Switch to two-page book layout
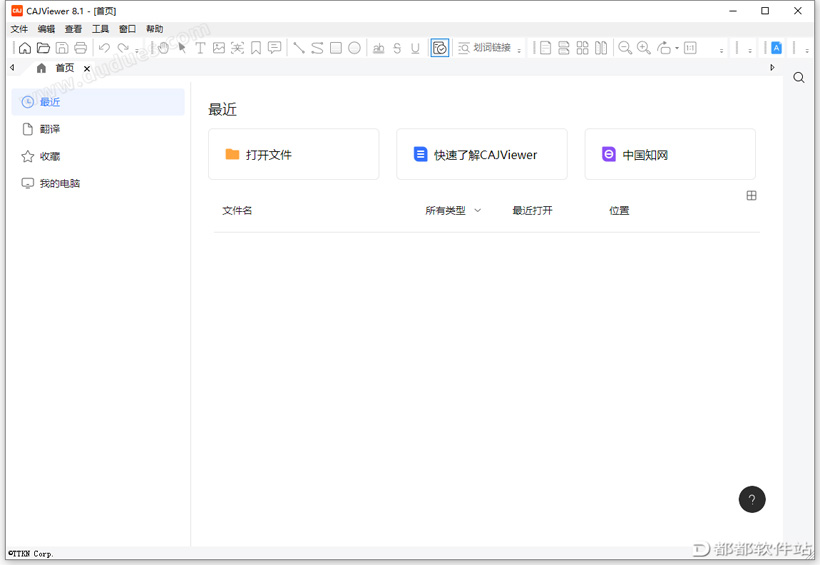 (601, 48)
